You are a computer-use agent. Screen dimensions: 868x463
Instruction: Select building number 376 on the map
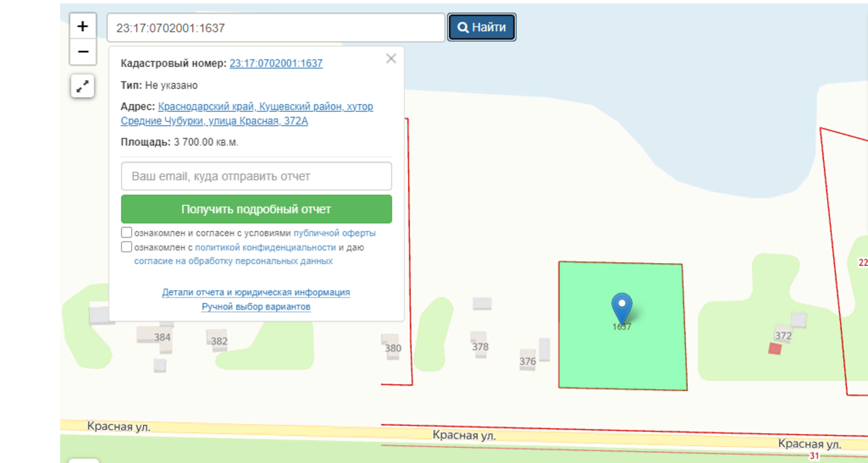(527, 361)
